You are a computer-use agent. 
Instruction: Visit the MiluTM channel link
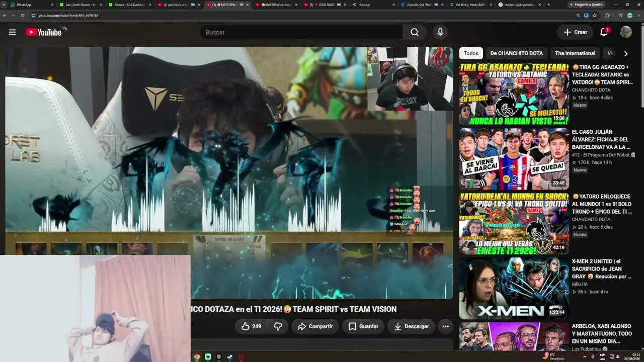tap(580, 285)
